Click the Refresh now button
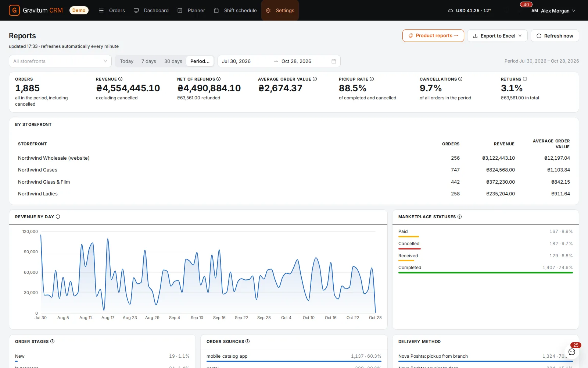588x368 pixels. pyautogui.click(x=555, y=36)
